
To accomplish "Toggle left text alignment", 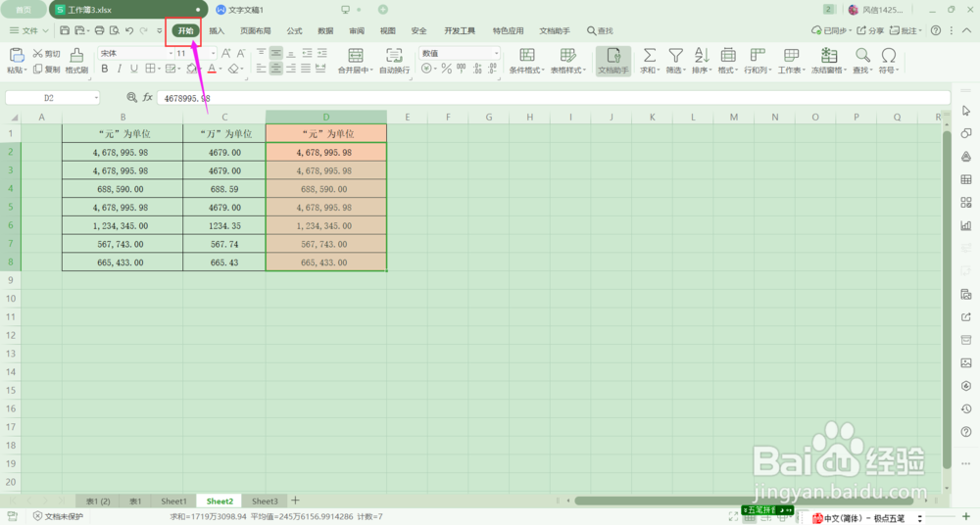I will (x=262, y=69).
